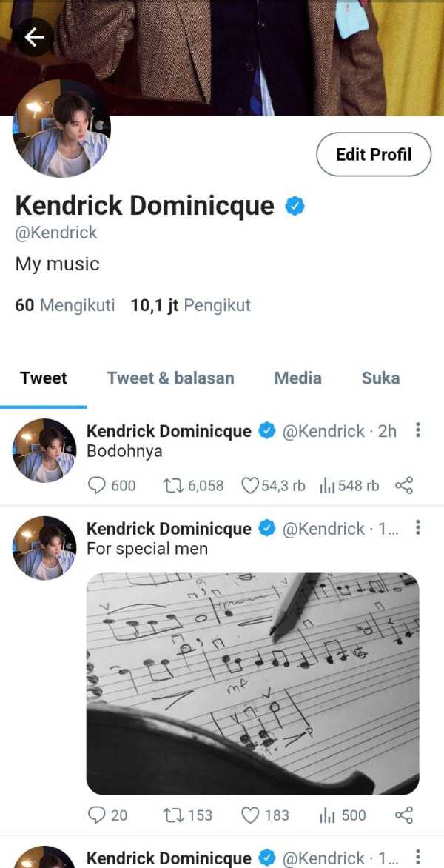Like the "Bodohnya" tweet
Viewport: 444px width, 868px height.
point(251,485)
